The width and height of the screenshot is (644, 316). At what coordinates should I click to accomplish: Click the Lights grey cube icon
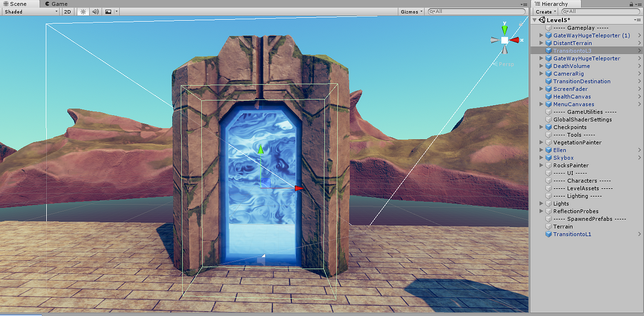point(548,204)
